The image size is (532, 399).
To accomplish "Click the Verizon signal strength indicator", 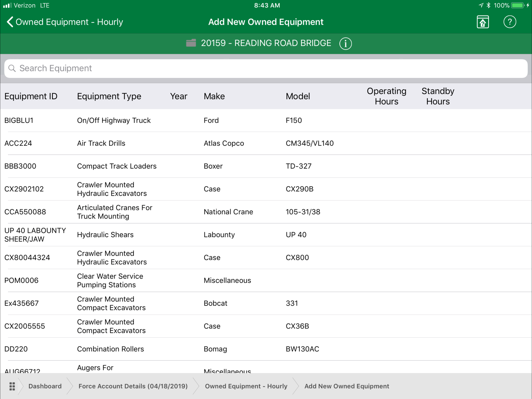I will point(7,5).
